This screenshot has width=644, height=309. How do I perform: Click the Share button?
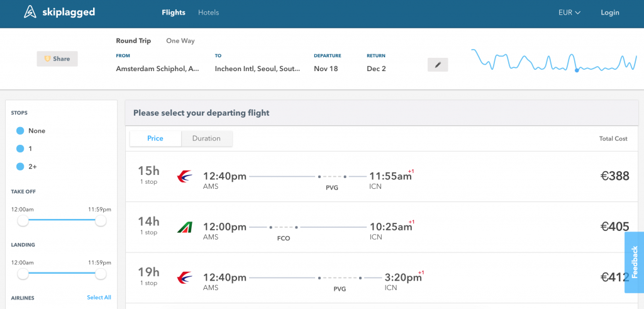[x=57, y=59]
